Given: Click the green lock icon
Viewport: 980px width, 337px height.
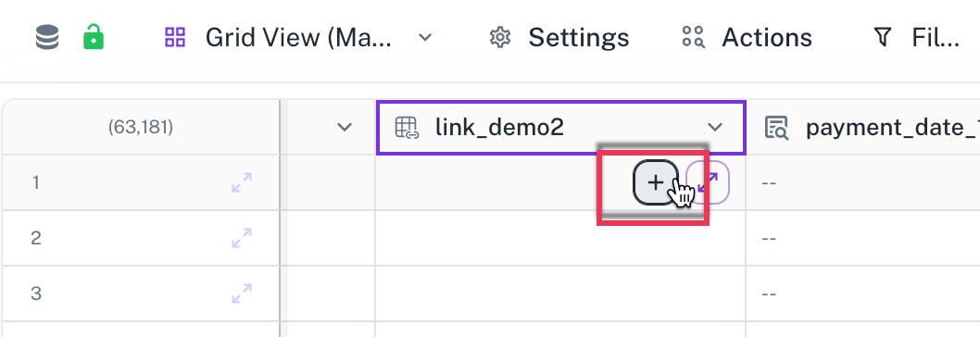Looking at the screenshot, I should pyautogui.click(x=94, y=38).
